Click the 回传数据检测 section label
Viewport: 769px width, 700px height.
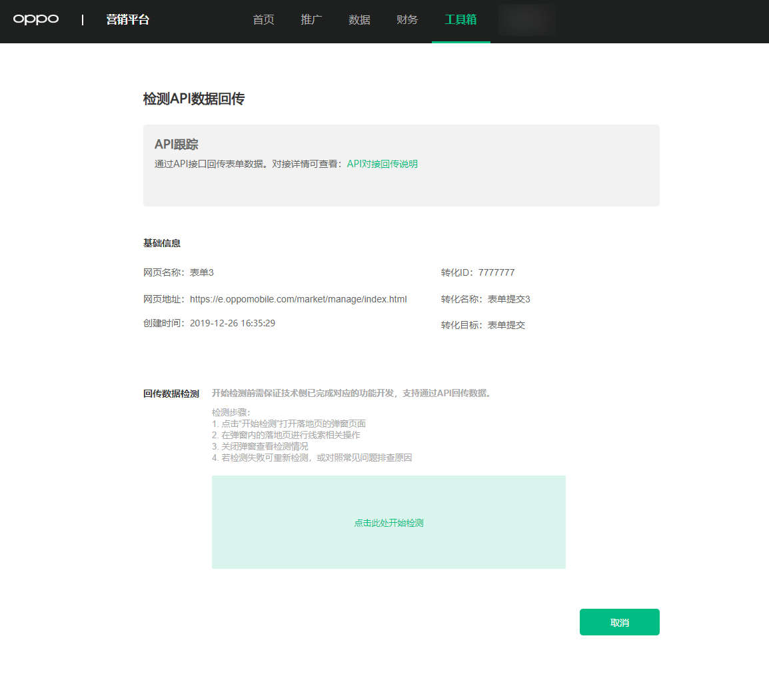171,394
